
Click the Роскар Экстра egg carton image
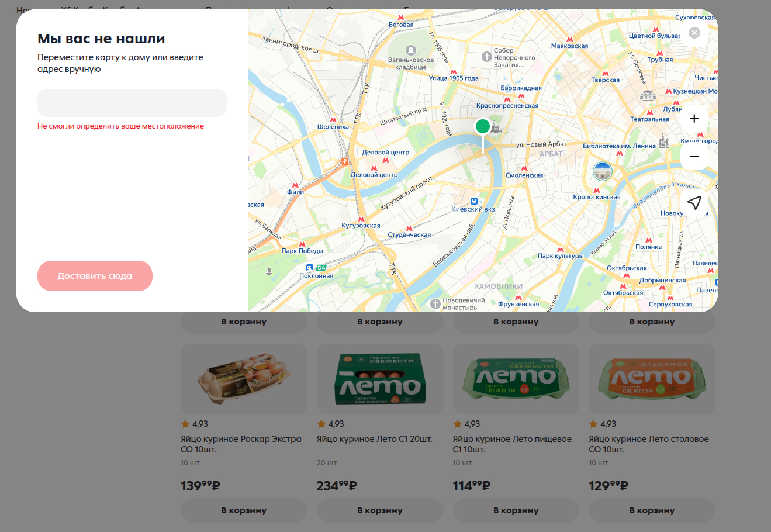tap(244, 379)
